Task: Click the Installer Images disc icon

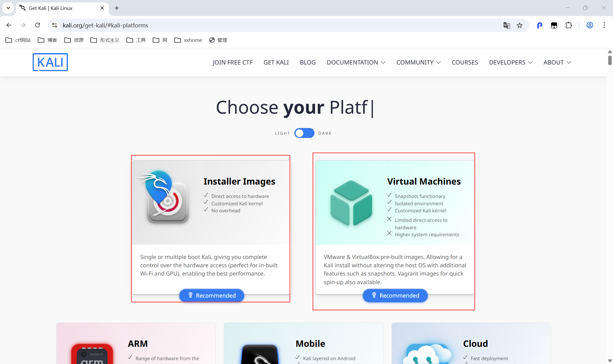Action: click(x=165, y=197)
